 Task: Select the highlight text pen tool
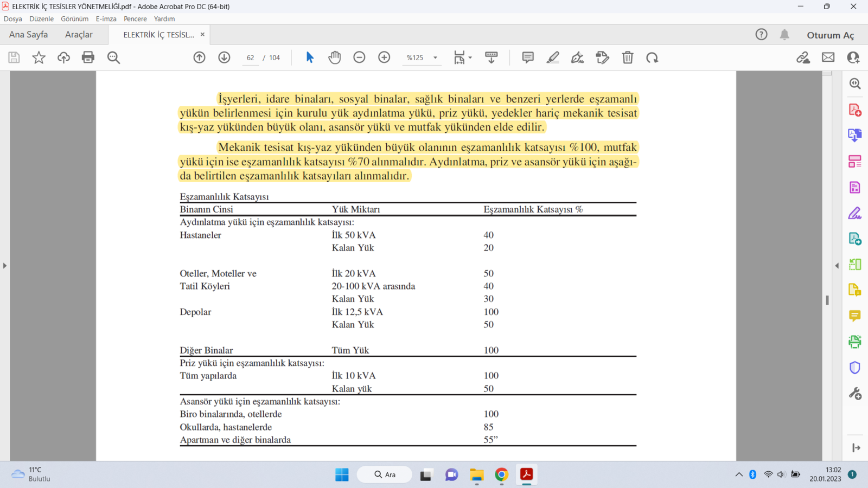(553, 57)
